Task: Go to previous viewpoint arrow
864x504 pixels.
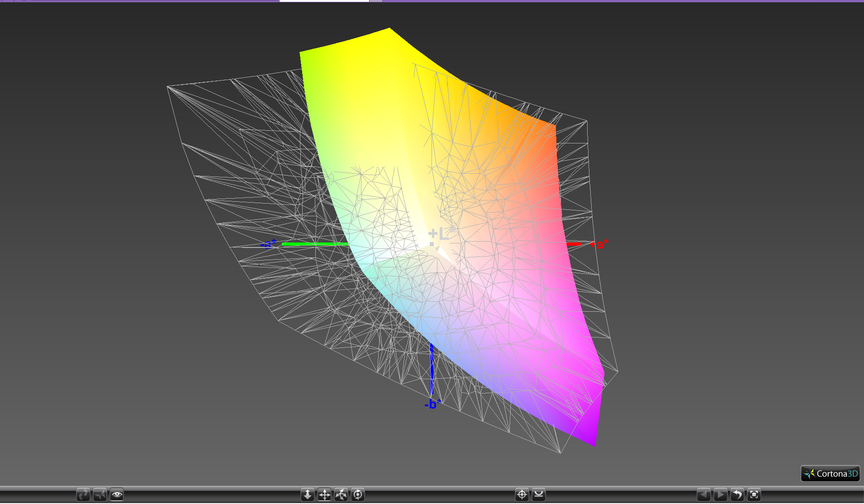Action: 704,494
